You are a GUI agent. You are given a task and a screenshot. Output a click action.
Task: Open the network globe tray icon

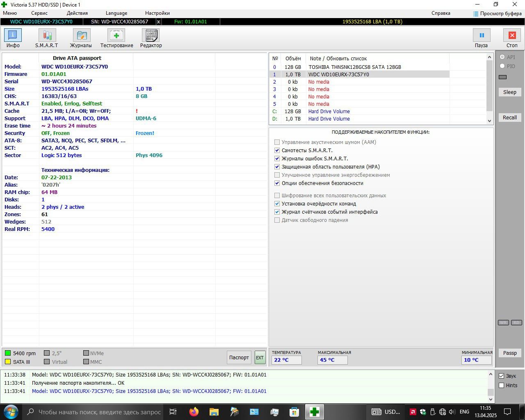[x=443, y=412]
